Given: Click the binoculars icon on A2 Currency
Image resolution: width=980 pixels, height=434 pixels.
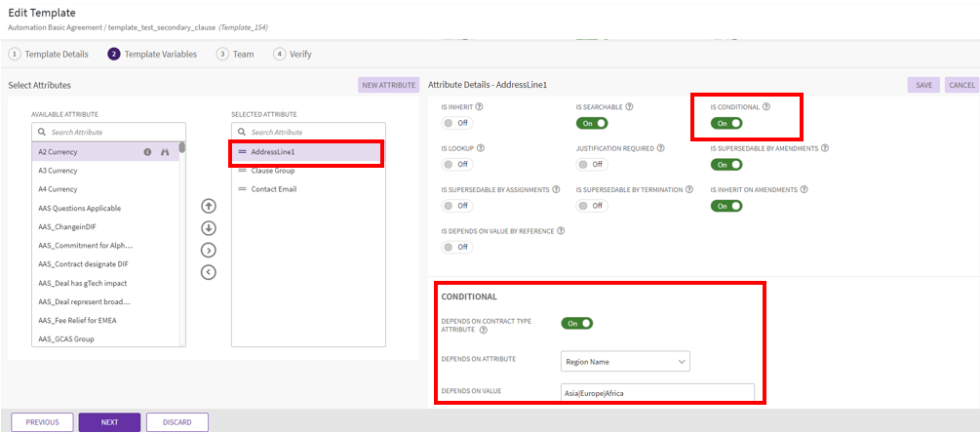Looking at the screenshot, I should 165,152.
